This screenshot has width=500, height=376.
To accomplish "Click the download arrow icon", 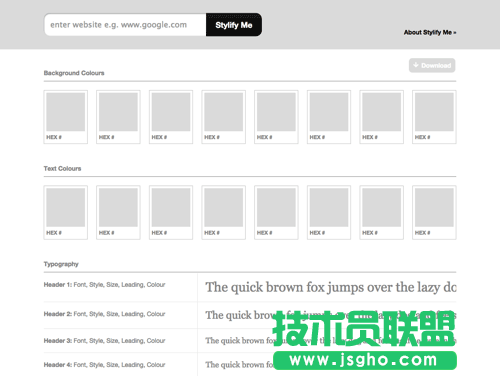I will coord(416,65).
